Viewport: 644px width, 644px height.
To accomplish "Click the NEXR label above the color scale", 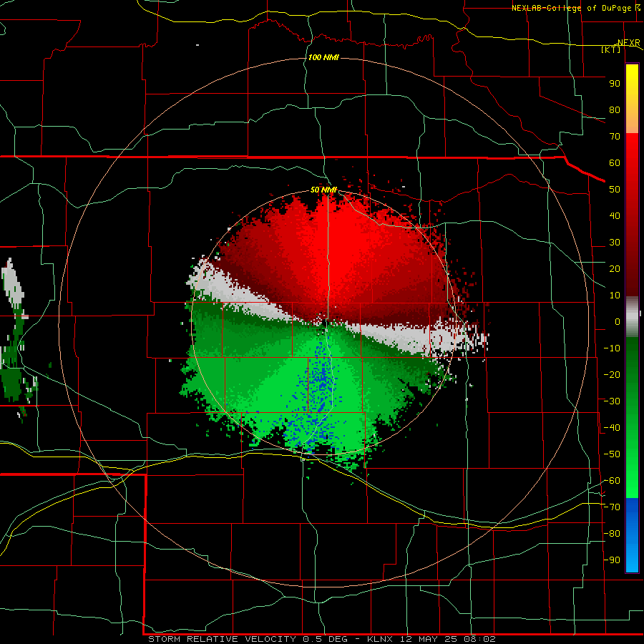I will click(629, 43).
